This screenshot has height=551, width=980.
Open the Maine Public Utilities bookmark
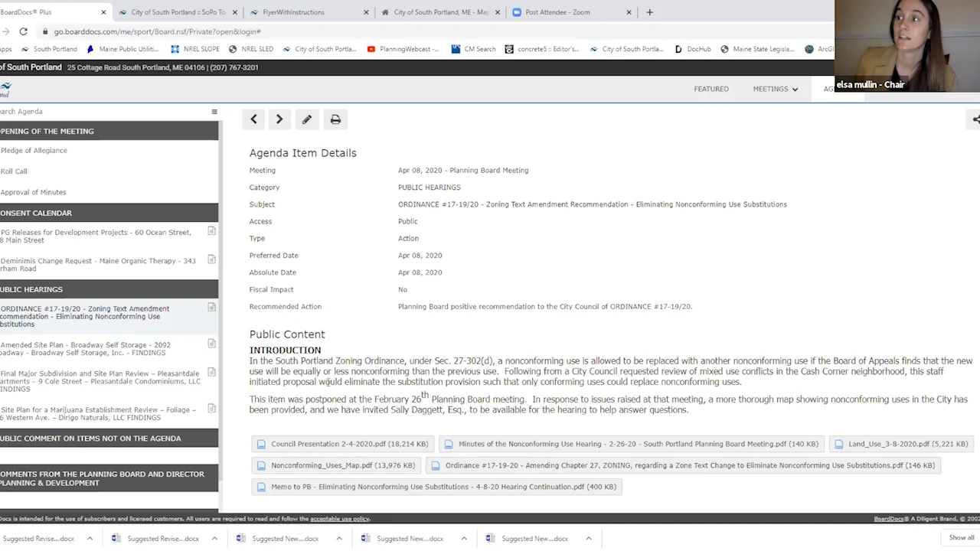122,49
